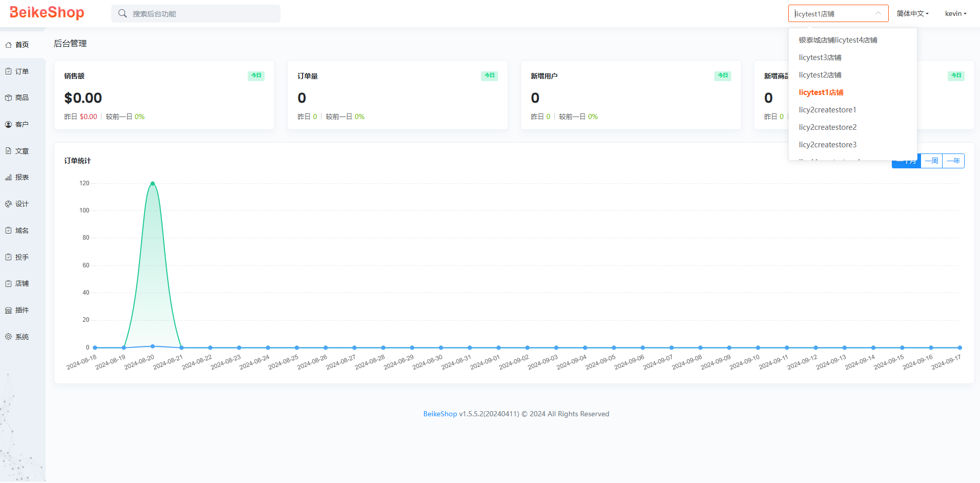Focus the 搜索后台功能 search field
The height and width of the screenshot is (483, 980).
196,13
